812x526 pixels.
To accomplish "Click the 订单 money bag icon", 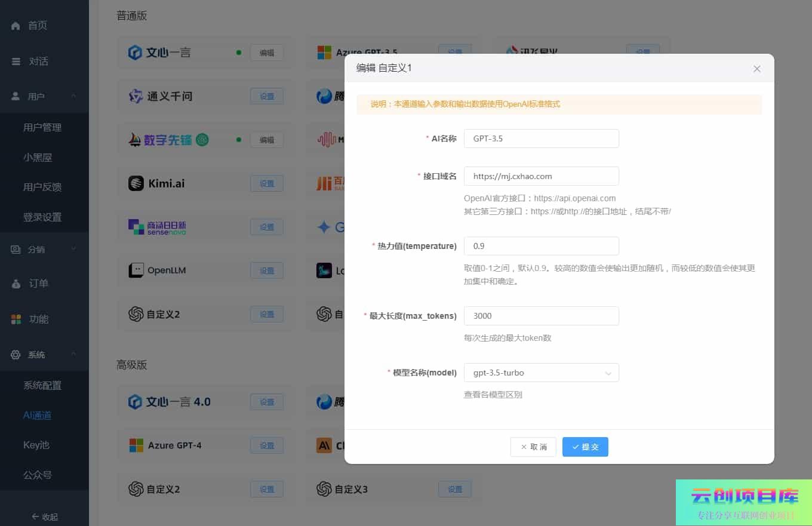I will coord(16,284).
